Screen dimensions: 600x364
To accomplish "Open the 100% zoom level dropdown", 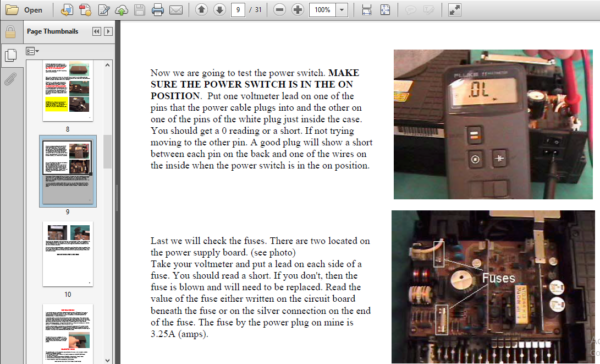I will tap(342, 10).
